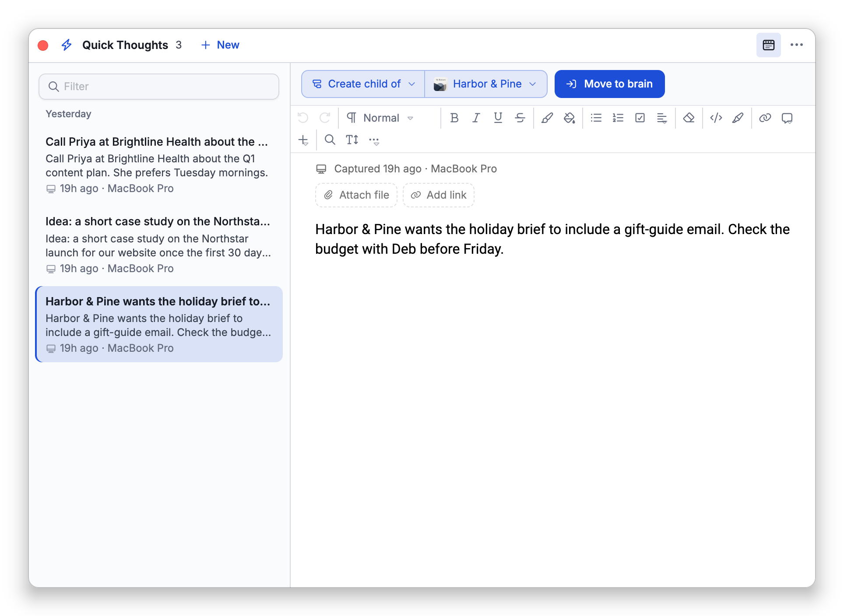Select the Harbor & Pine holiday brief note
Viewport: 844px width, 616px height.
click(x=159, y=324)
